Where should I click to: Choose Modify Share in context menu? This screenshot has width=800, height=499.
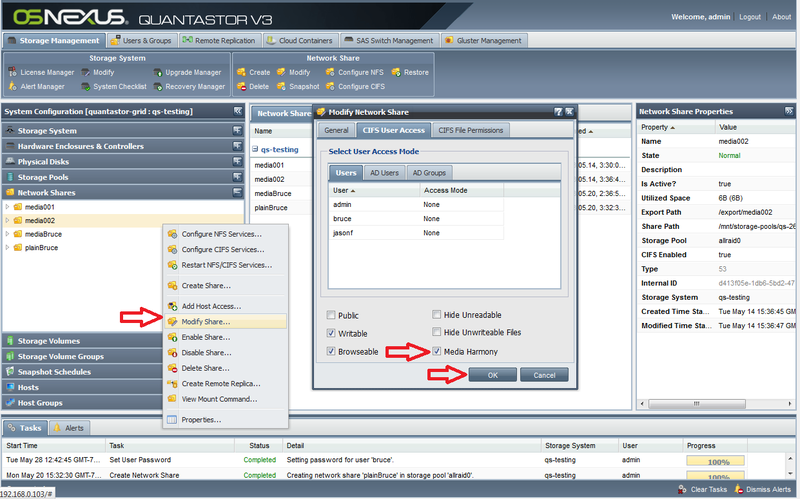pyautogui.click(x=225, y=322)
